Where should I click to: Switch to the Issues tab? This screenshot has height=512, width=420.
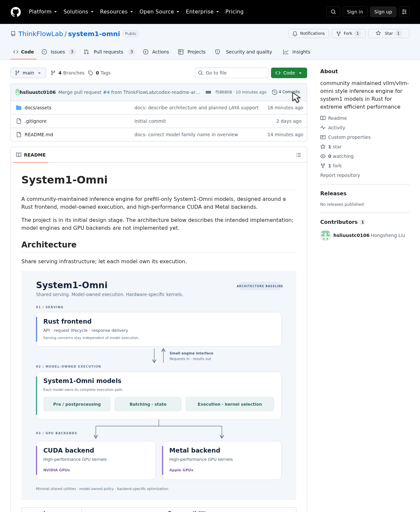(59, 52)
